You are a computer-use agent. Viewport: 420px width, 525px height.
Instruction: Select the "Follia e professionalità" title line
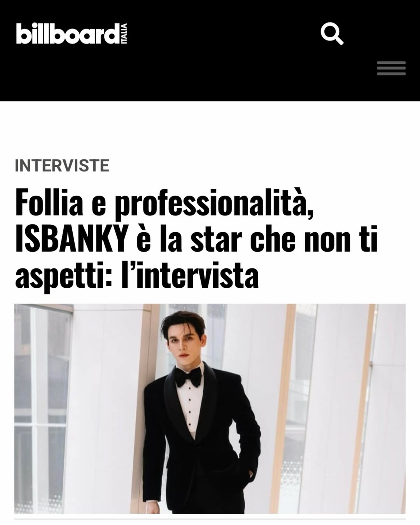point(164,203)
